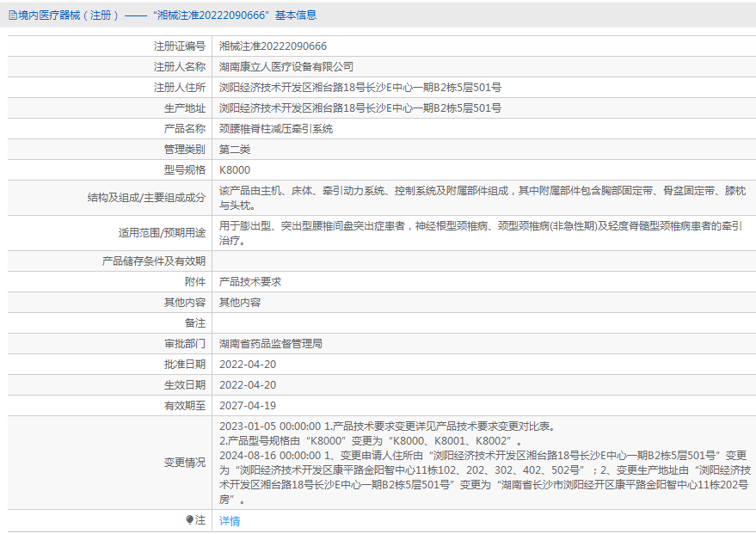
Task: Select the 批准日期 value 2022-04-20
Action: [x=248, y=365]
